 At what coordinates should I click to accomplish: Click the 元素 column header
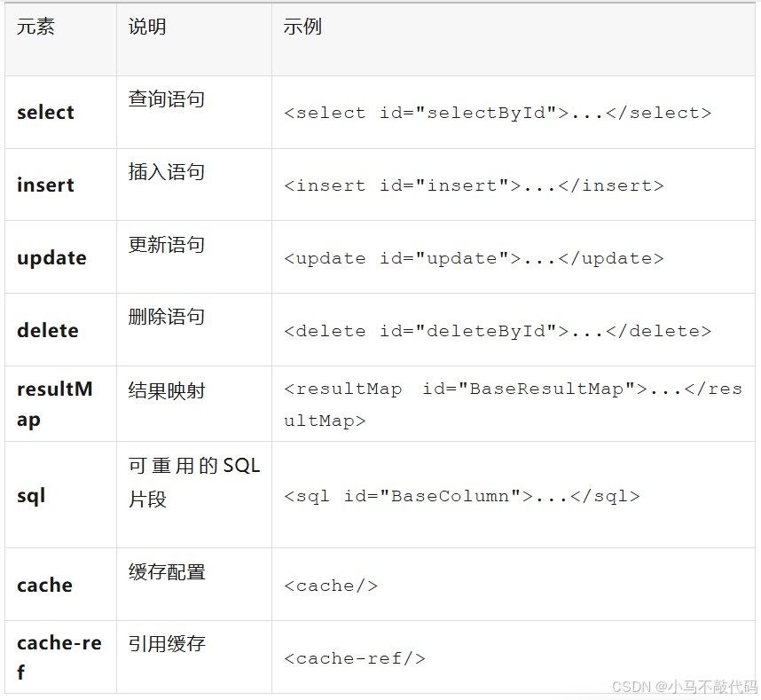click(35, 28)
